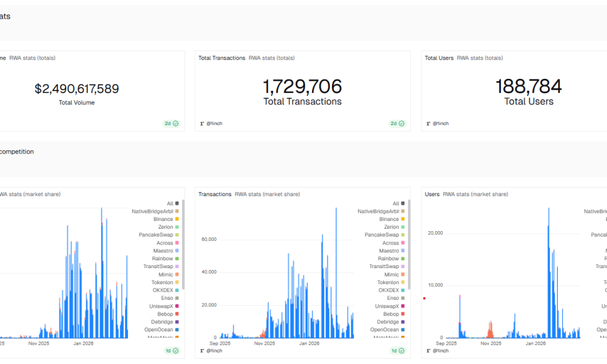Open the Users market share chart title
The width and height of the screenshot is (607, 364).
(432, 194)
